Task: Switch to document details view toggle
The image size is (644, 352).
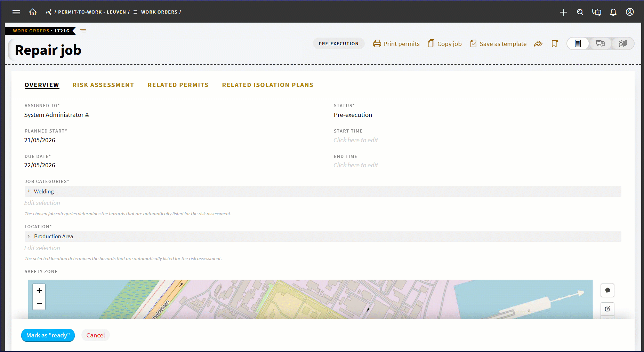Action: [578, 44]
